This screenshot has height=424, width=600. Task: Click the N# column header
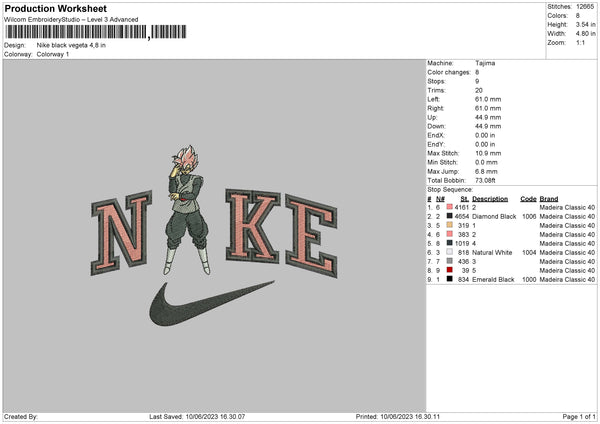pos(440,199)
